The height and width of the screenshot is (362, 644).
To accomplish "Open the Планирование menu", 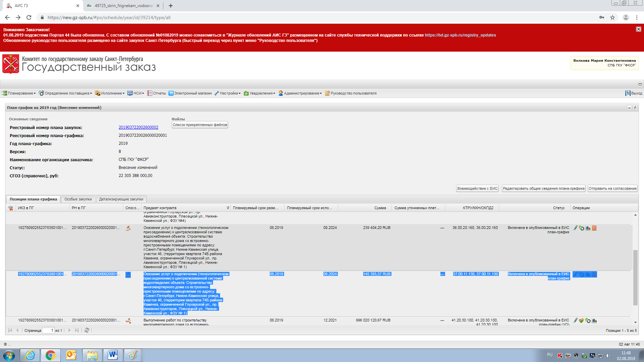I will [x=19, y=93].
